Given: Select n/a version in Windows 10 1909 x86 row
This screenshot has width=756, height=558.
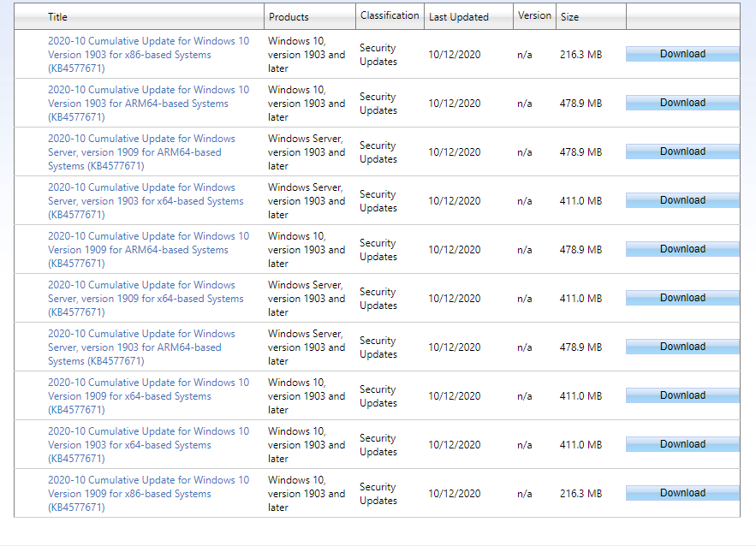Looking at the screenshot, I should tap(525, 494).
